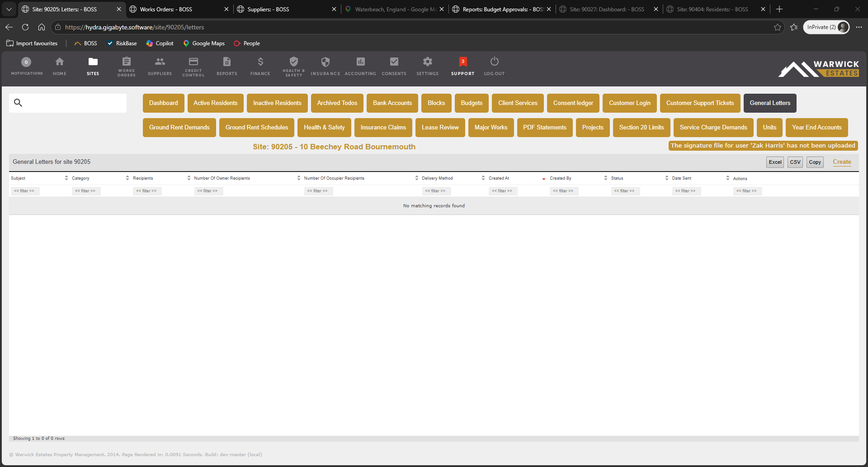This screenshot has height=467, width=868.
Task: Open Works Orders clipboard icon
Action: point(127,61)
